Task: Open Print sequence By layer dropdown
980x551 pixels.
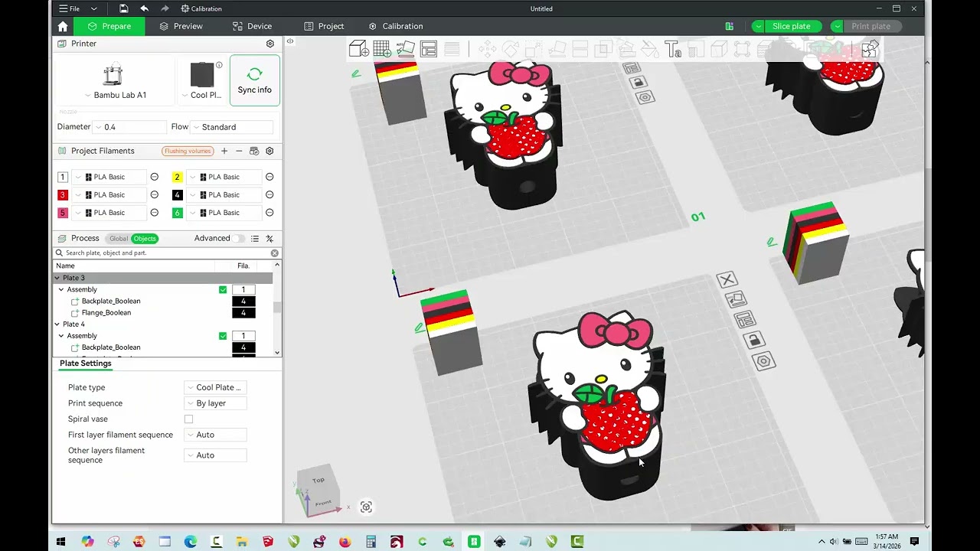Action: click(215, 403)
